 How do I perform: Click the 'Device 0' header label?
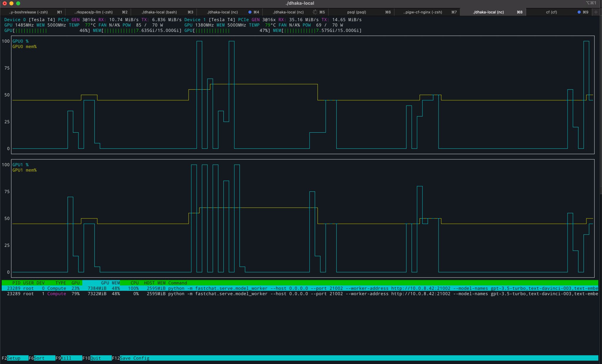click(x=15, y=20)
